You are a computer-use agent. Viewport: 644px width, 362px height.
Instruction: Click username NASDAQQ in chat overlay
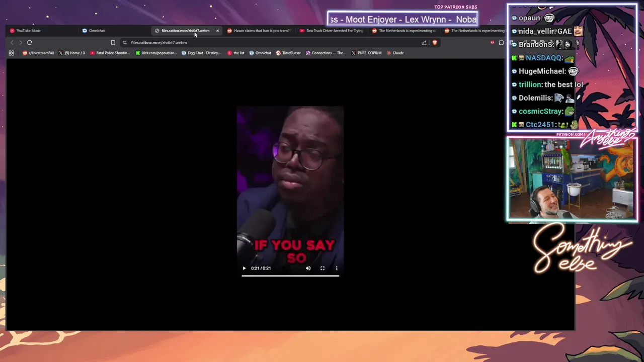[543, 58]
